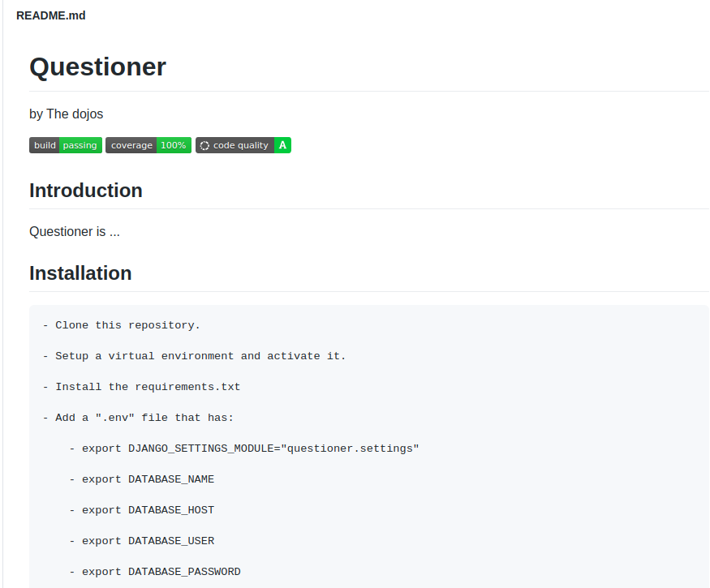Click the 'Questioner is ...' paragraph

pos(75,232)
